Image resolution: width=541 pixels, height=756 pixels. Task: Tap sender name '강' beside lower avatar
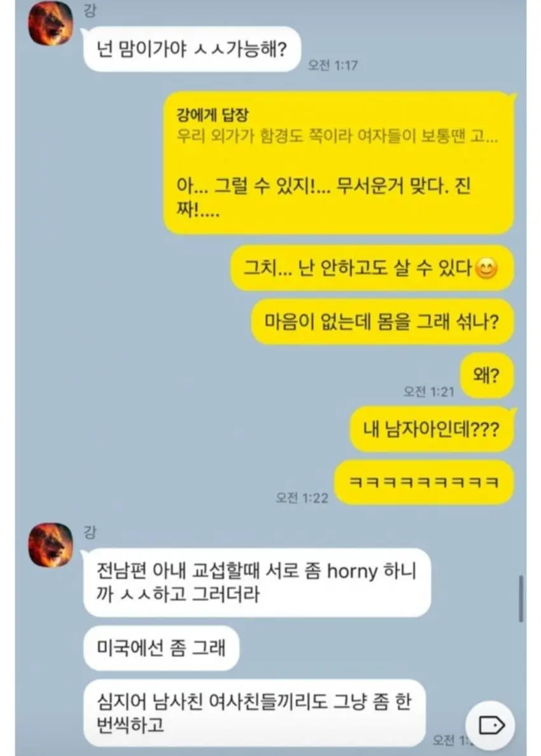tap(90, 532)
